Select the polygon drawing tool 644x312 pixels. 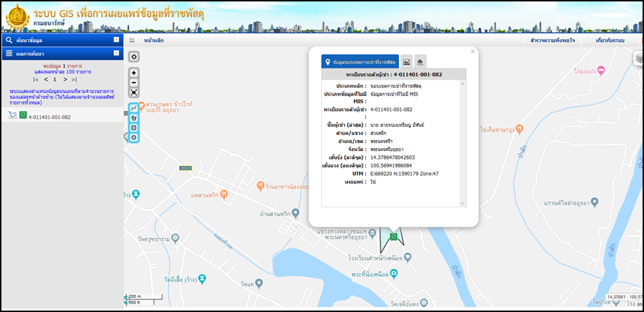pyautogui.click(x=134, y=118)
